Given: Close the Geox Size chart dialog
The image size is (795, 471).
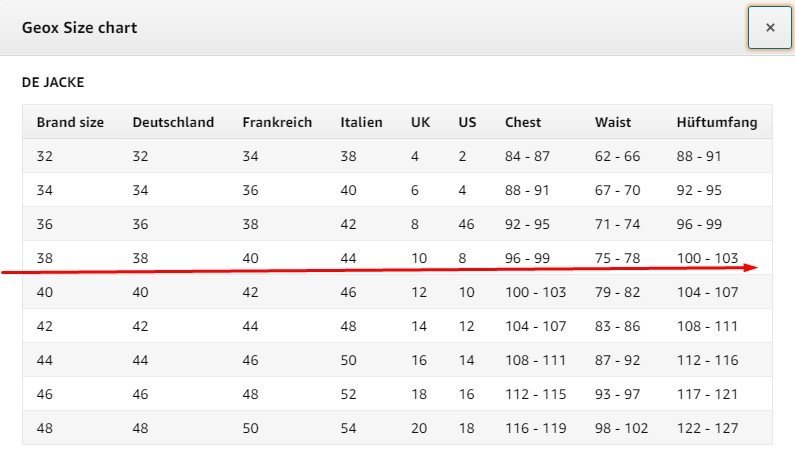Looking at the screenshot, I should [x=769, y=28].
